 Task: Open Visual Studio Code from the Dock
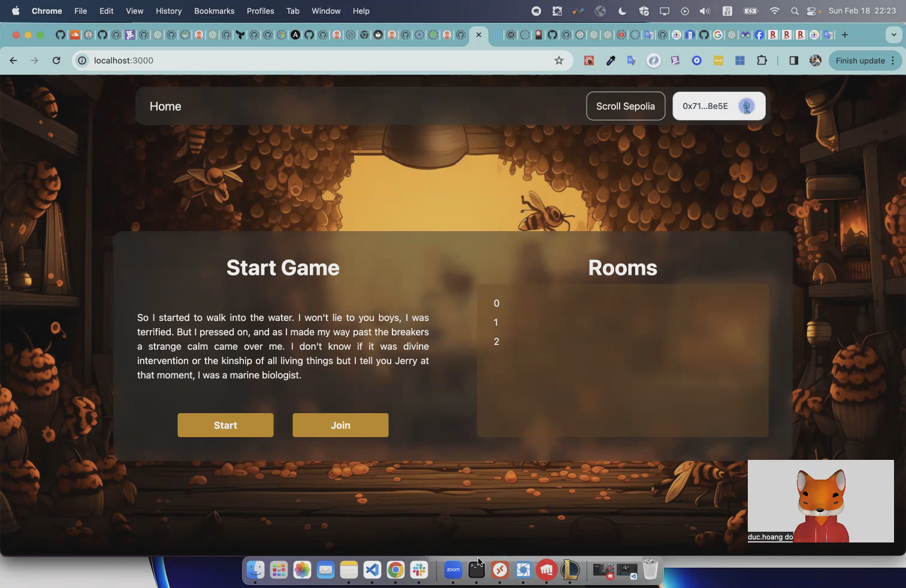[372, 569]
